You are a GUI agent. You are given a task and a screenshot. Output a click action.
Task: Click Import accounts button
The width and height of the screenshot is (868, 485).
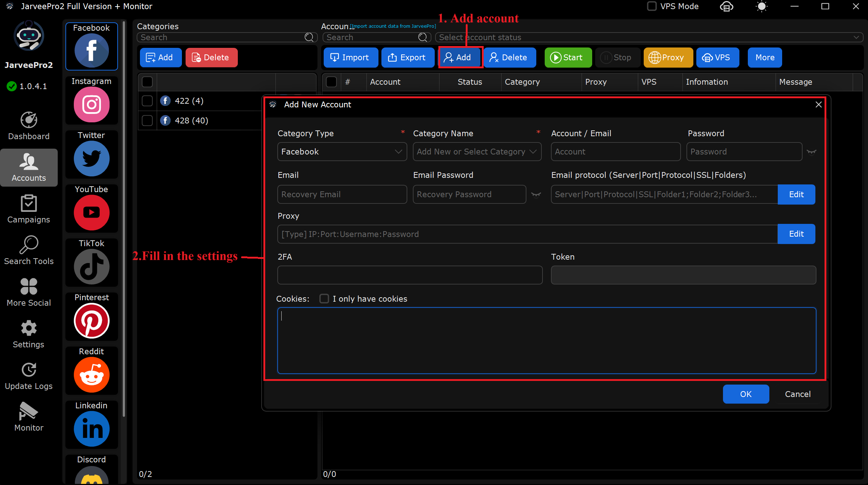(x=351, y=57)
